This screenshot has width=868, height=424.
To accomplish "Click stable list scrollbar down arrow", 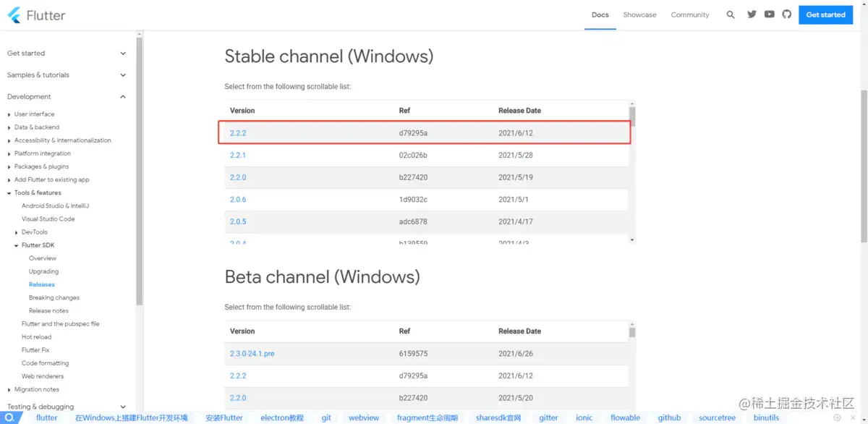I will pos(632,239).
